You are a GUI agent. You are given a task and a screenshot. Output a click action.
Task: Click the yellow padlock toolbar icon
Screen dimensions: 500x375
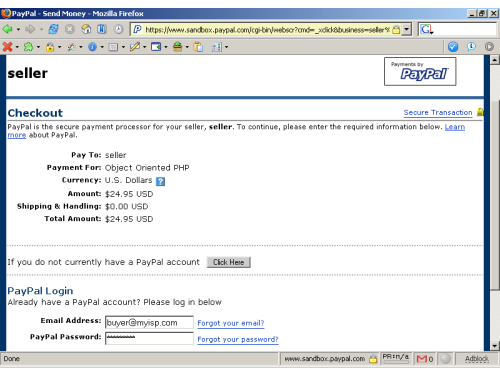(x=50, y=47)
